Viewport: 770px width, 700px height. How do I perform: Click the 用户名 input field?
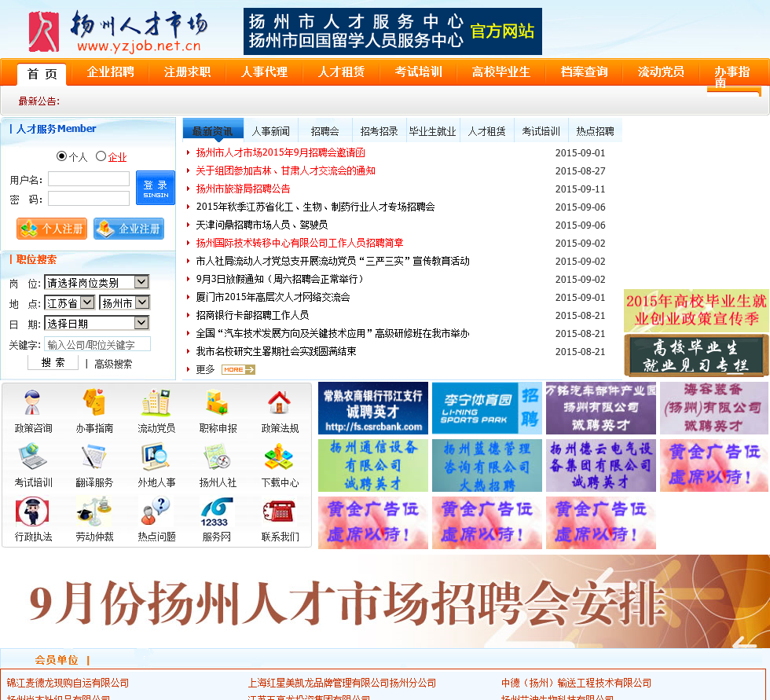pos(89,178)
